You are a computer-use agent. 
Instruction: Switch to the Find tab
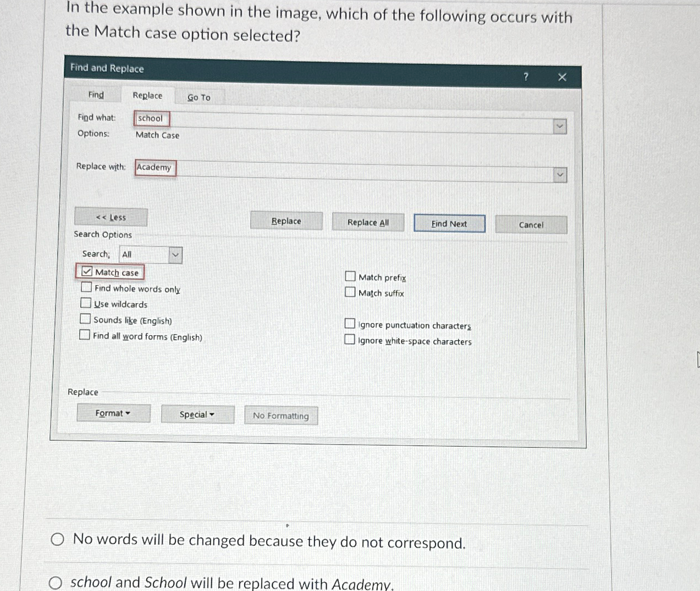pos(96,95)
